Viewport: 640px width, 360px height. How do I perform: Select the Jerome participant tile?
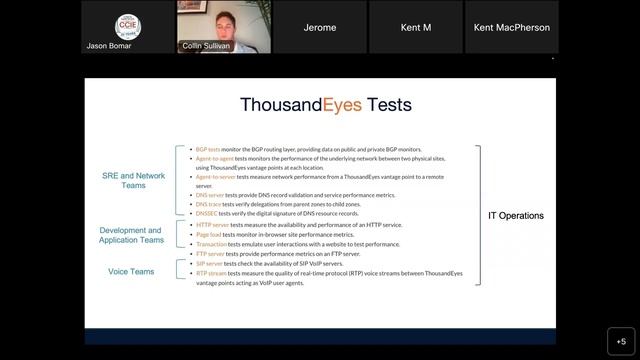320,27
